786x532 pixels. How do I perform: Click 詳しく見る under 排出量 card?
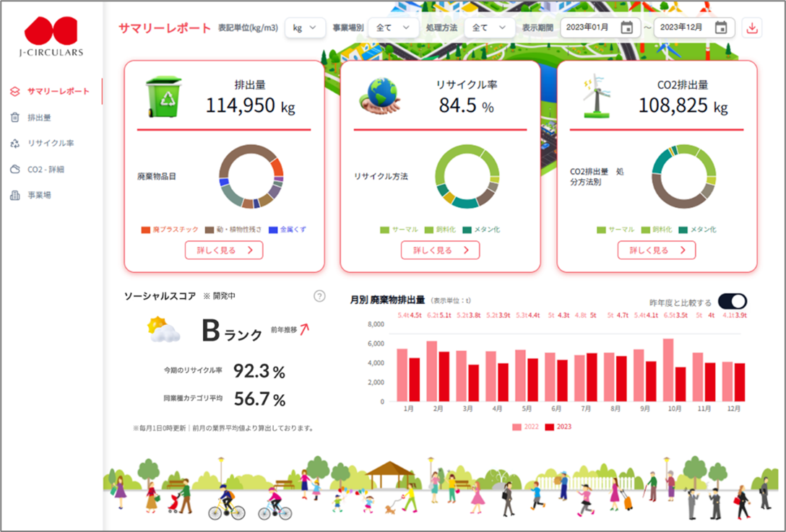pyautogui.click(x=224, y=250)
